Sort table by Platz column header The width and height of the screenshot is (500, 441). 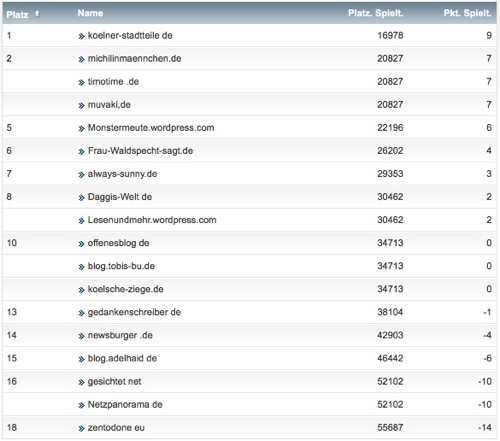17,15
